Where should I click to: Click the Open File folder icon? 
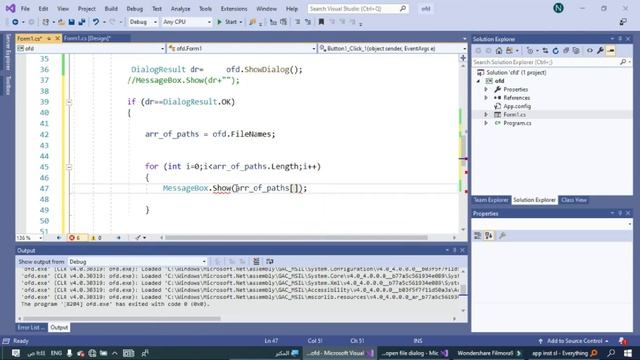(x=61, y=22)
